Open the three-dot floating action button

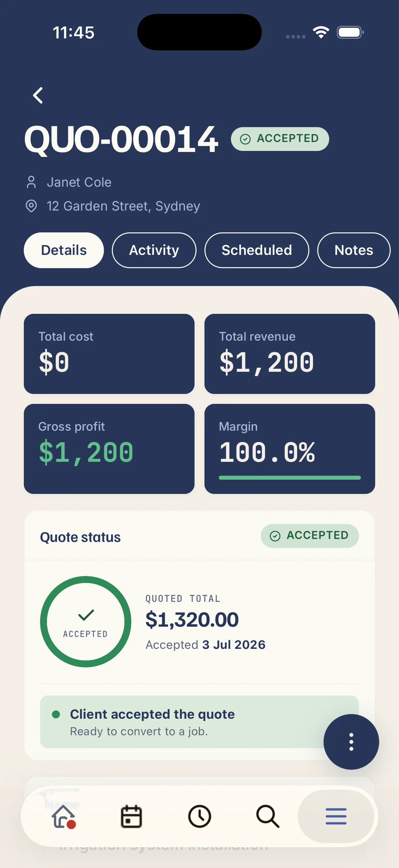tap(351, 742)
